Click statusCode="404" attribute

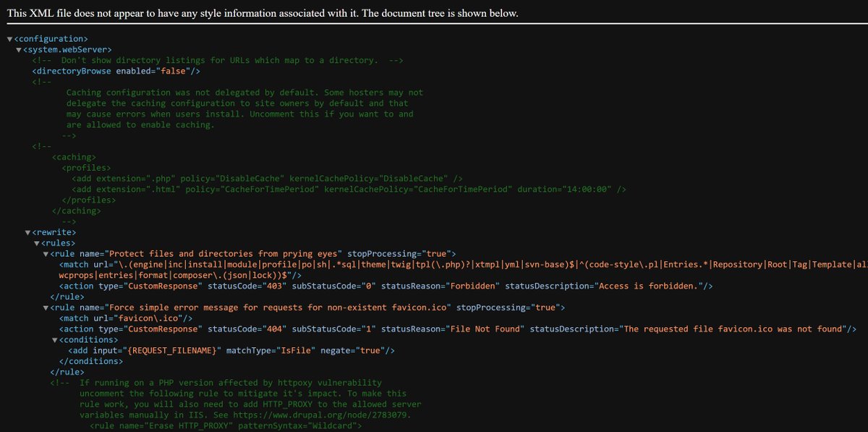pos(247,329)
